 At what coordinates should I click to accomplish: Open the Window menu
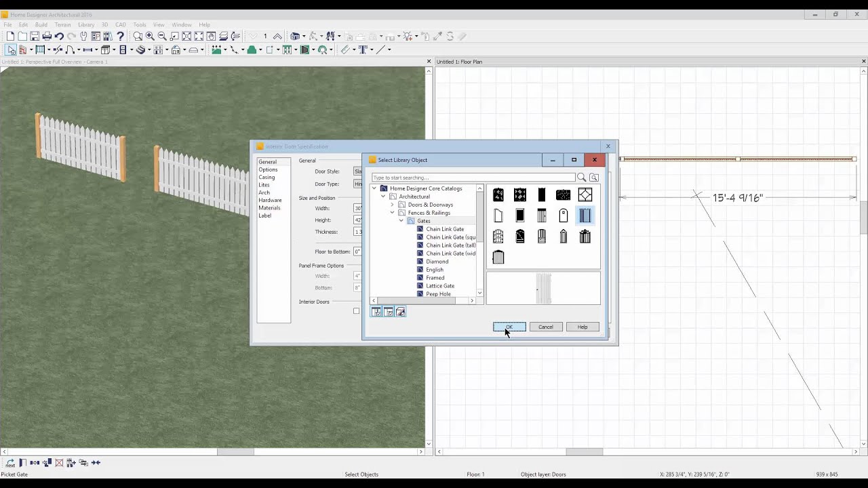pos(182,24)
